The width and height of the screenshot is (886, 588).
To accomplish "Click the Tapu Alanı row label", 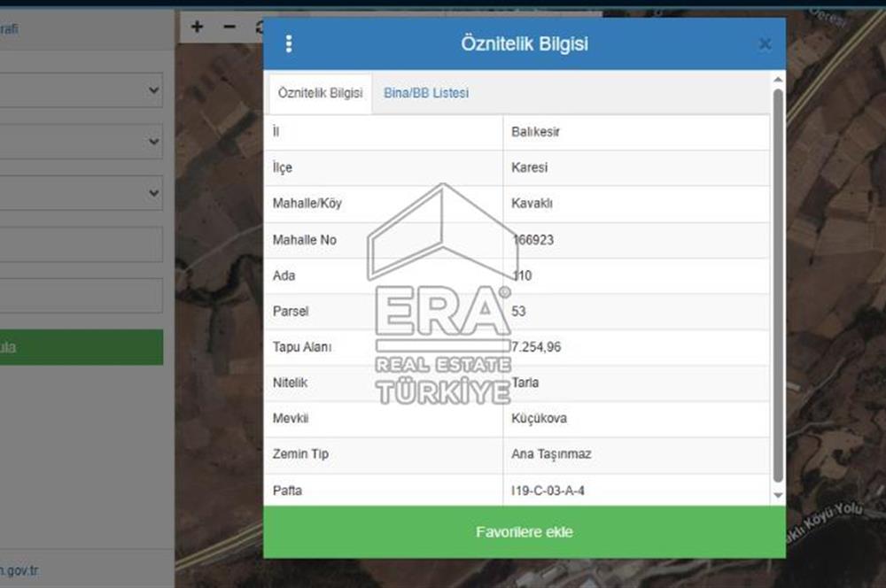I will tap(302, 347).
